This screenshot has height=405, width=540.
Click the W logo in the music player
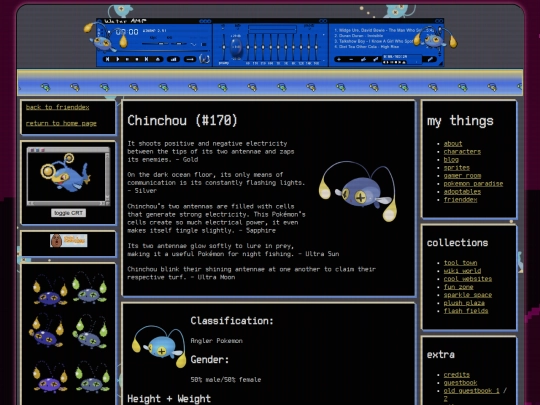pos(204,59)
